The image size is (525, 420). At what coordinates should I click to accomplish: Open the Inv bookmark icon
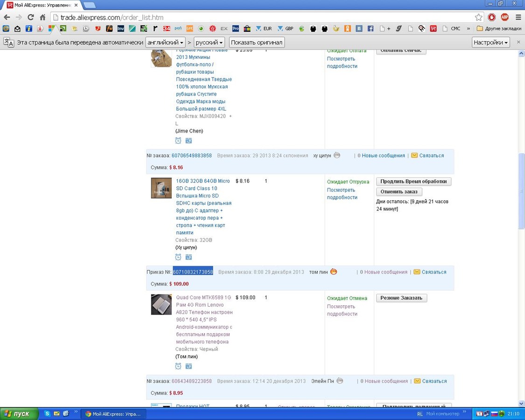coord(120,29)
